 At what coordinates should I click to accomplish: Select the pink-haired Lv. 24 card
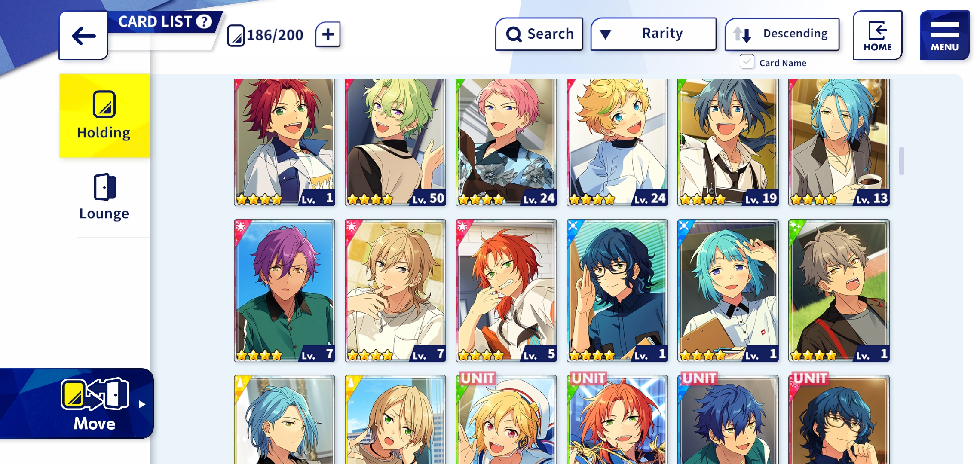[506, 142]
